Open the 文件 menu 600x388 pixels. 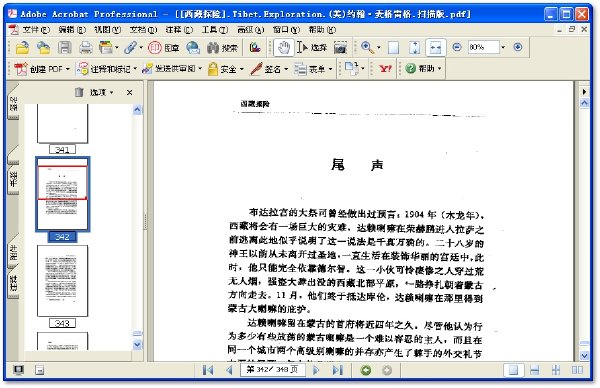tap(36, 29)
